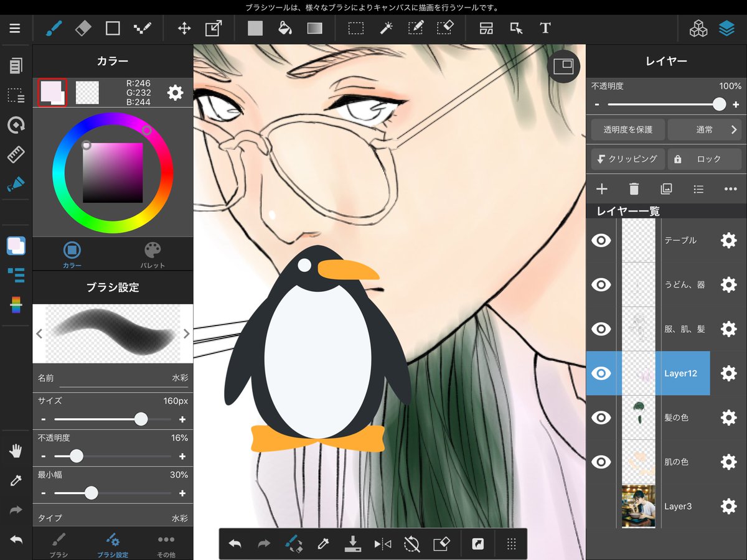Viewport: 747px width, 560px height.
Task: Switch to ブラシ設定 tab
Action: [x=113, y=544]
